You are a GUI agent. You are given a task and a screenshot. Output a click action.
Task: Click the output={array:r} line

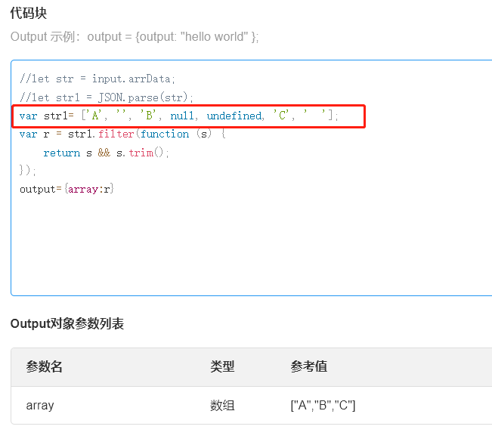[x=67, y=189]
